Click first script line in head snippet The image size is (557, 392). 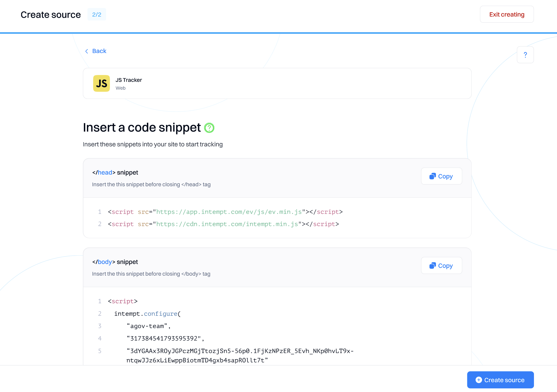coord(225,212)
